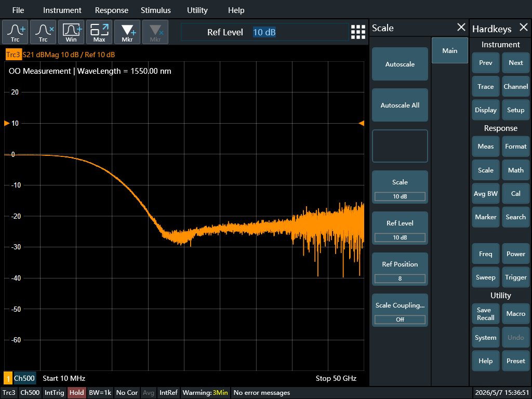Image resolution: width=532 pixels, height=399 pixels.
Task: Open the Trace hardkey
Action: (486, 87)
